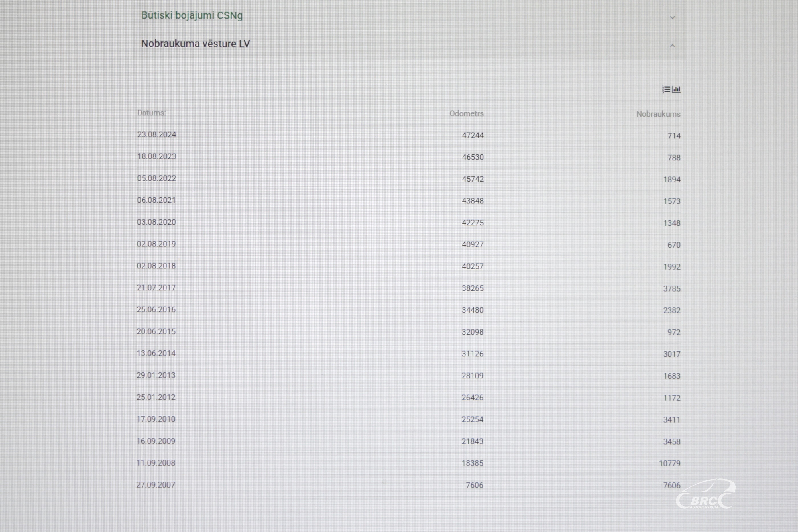This screenshot has height=532, width=798.
Task: Select date 29.01.2013
Action: pos(156,375)
